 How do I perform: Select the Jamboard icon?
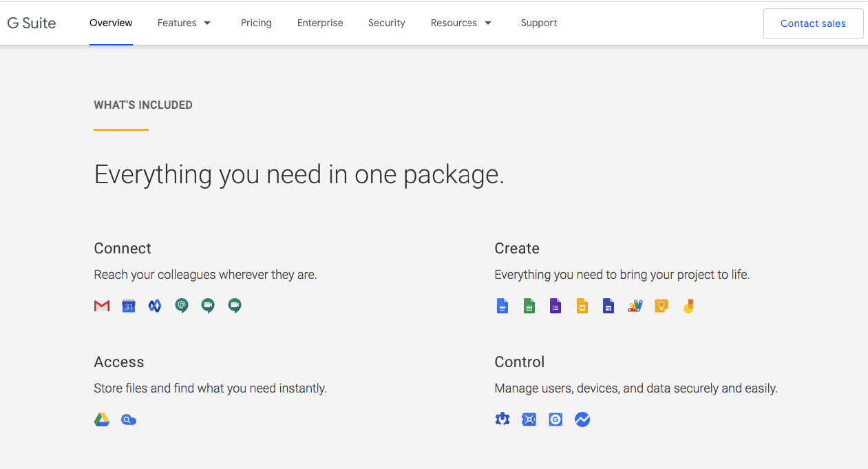click(x=688, y=306)
